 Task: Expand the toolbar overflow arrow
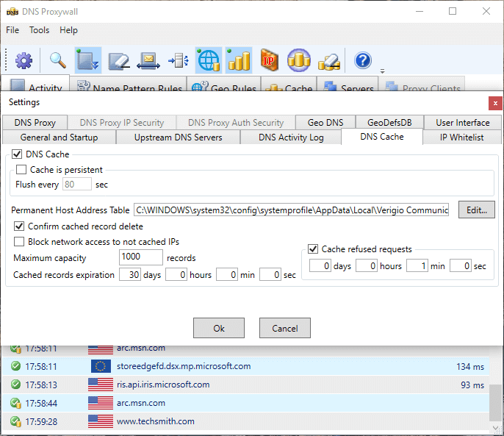click(382, 71)
